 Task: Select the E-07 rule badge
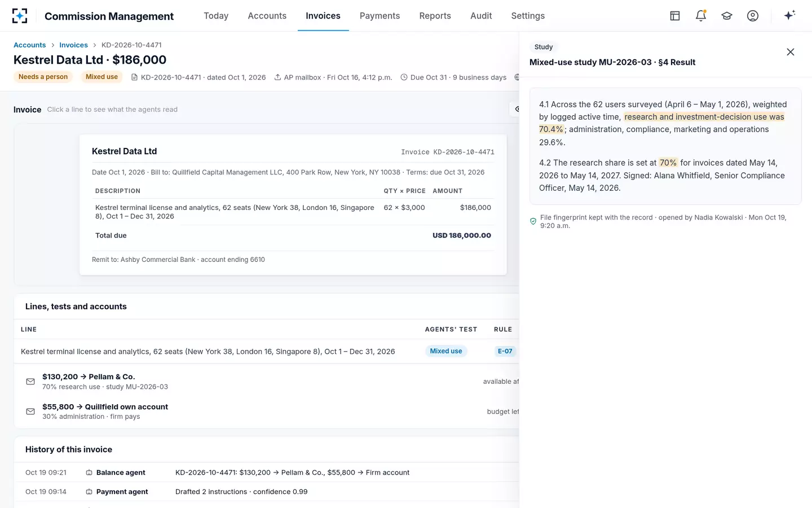tap(505, 351)
